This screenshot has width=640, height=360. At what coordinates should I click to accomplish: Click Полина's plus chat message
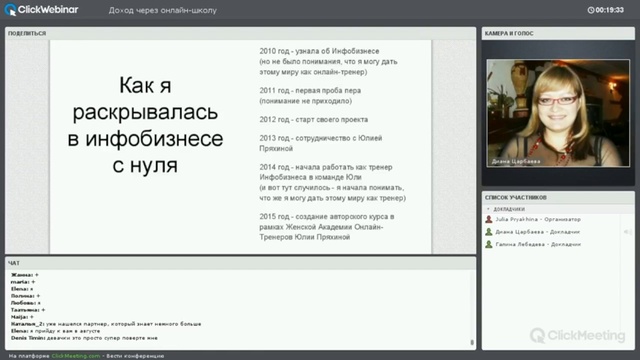25,296
